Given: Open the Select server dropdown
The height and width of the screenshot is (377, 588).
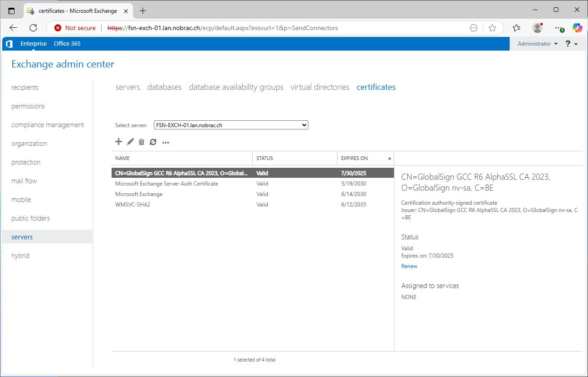Looking at the screenshot, I should (x=231, y=125).
